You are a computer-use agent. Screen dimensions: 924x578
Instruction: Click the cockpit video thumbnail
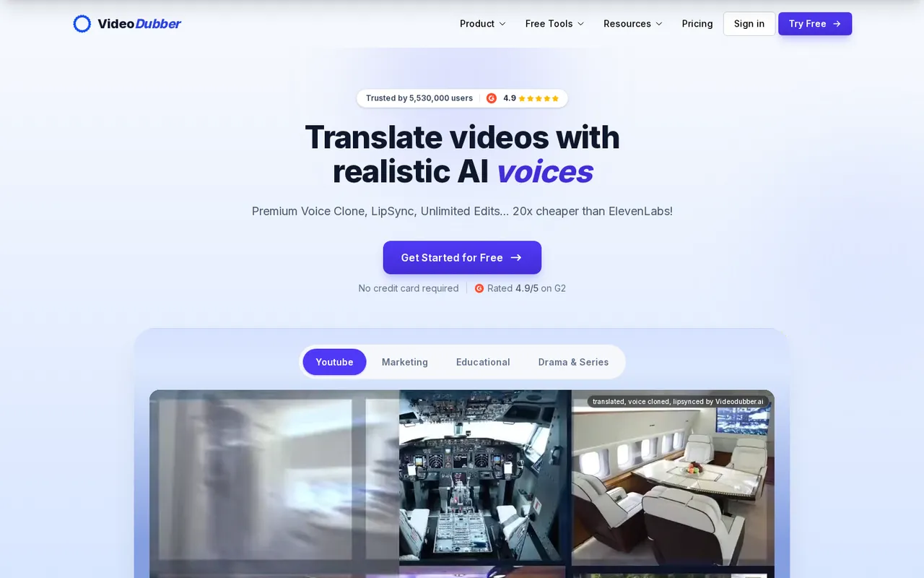(483, 477)
